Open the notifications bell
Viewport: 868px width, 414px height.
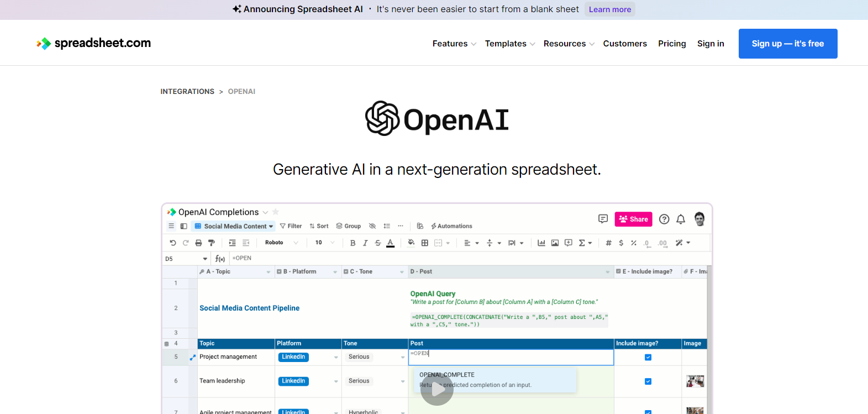(x=681, y=219)
